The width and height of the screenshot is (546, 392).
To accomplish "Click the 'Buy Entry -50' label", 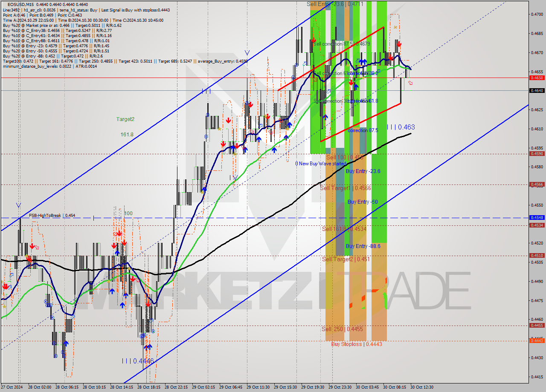I will [x=363, y=202].
